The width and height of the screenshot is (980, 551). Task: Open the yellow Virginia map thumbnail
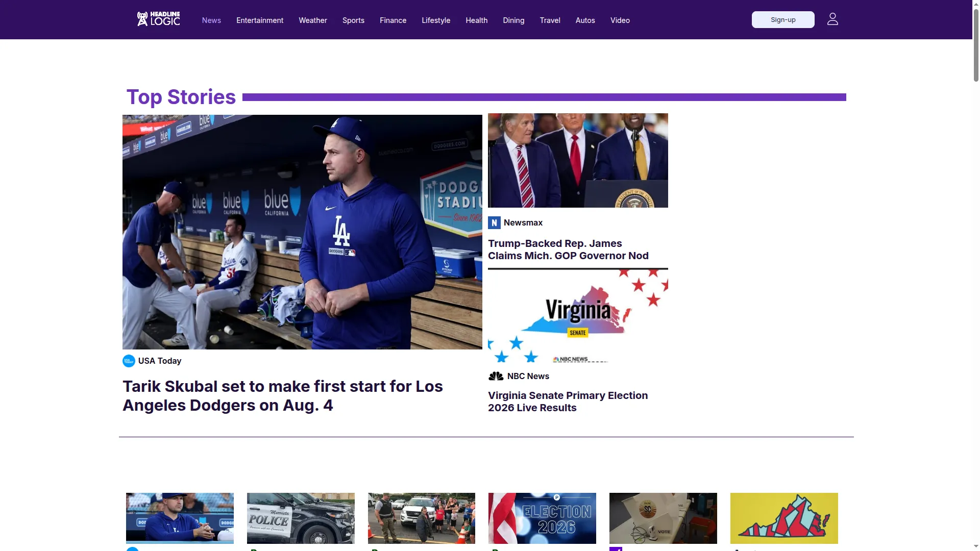click(x=784, y=518)
